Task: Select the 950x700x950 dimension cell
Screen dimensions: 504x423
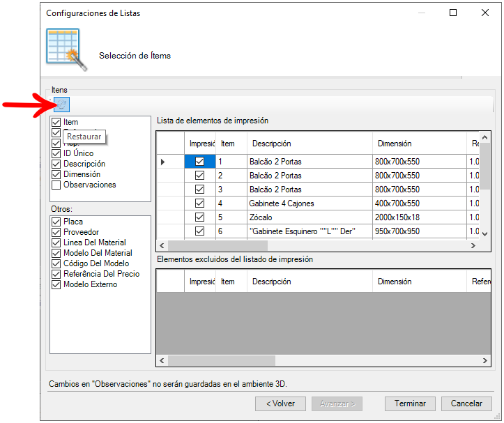Action: 420,231
